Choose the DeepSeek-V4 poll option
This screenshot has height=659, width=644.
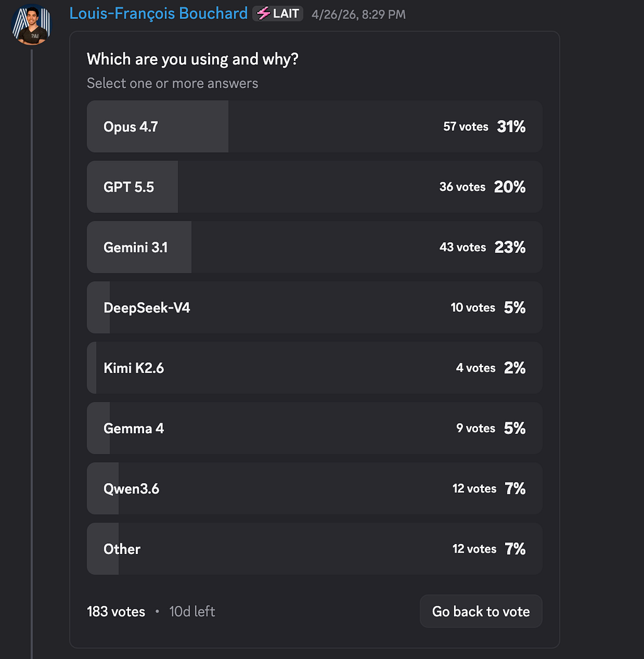[314, 307]
